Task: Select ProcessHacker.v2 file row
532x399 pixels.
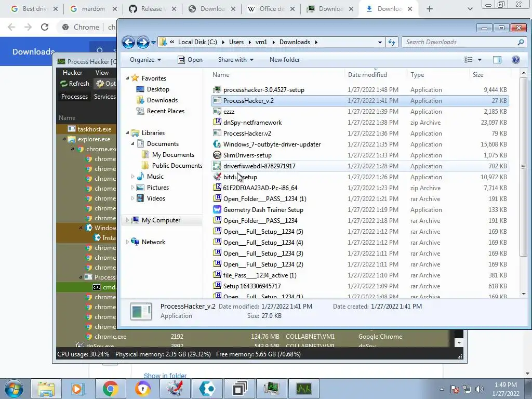Action: tap(360, 134)
